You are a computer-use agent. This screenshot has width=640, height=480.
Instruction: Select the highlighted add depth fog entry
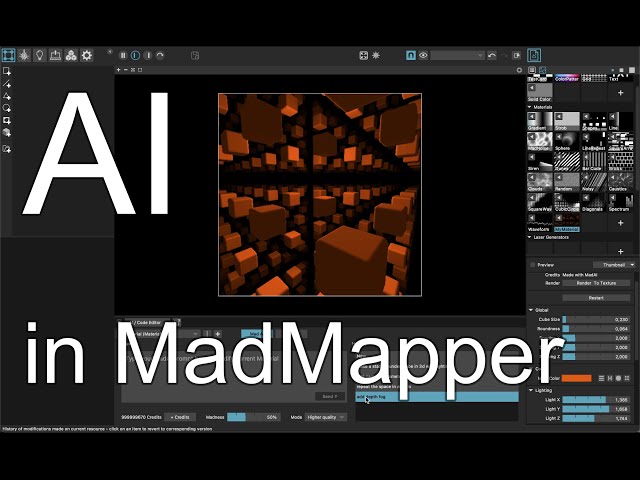(437, 397)
